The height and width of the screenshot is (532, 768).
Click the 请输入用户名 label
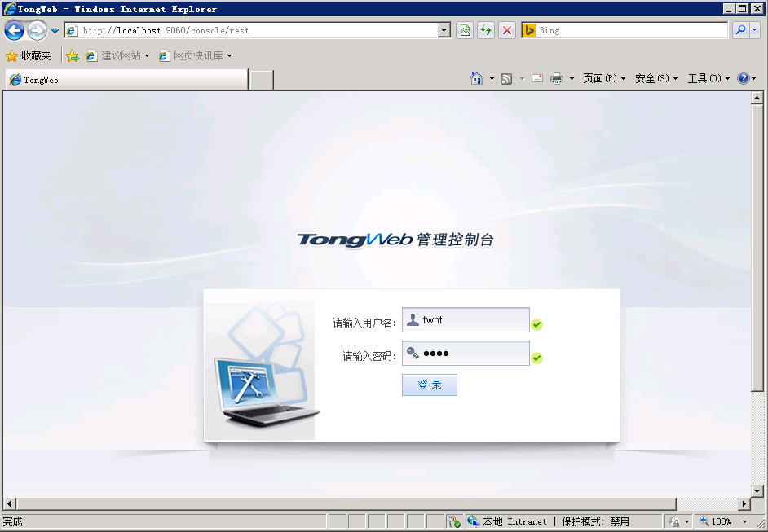[364, 323]
